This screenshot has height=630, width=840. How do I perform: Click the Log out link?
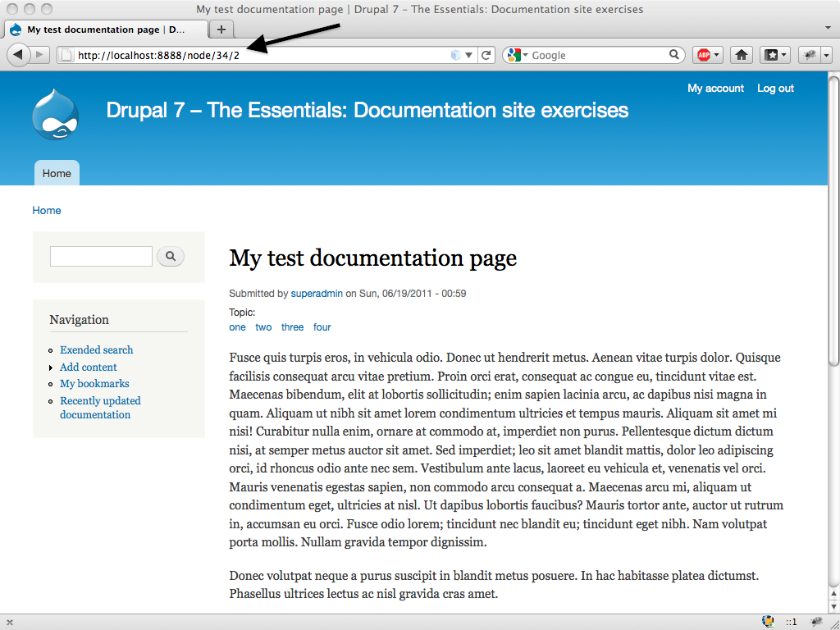coord(775,89)
